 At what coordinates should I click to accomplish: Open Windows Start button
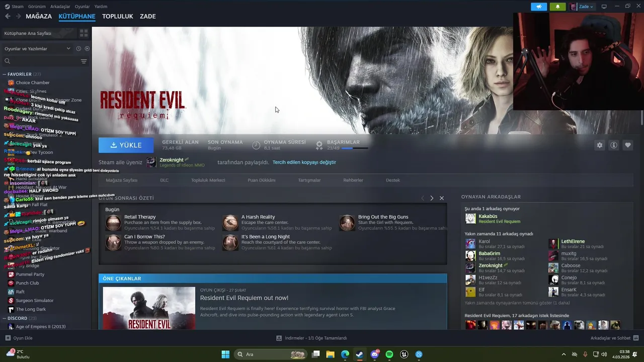(225, 354)
